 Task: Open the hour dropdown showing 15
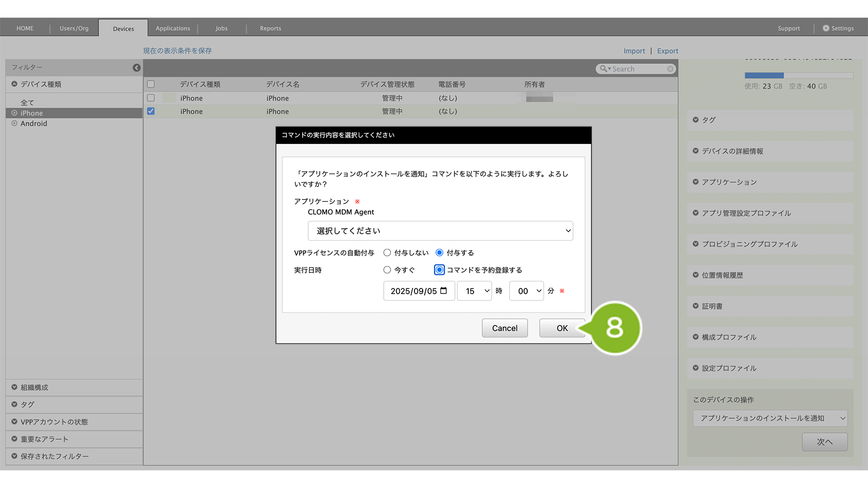[474, 291]
